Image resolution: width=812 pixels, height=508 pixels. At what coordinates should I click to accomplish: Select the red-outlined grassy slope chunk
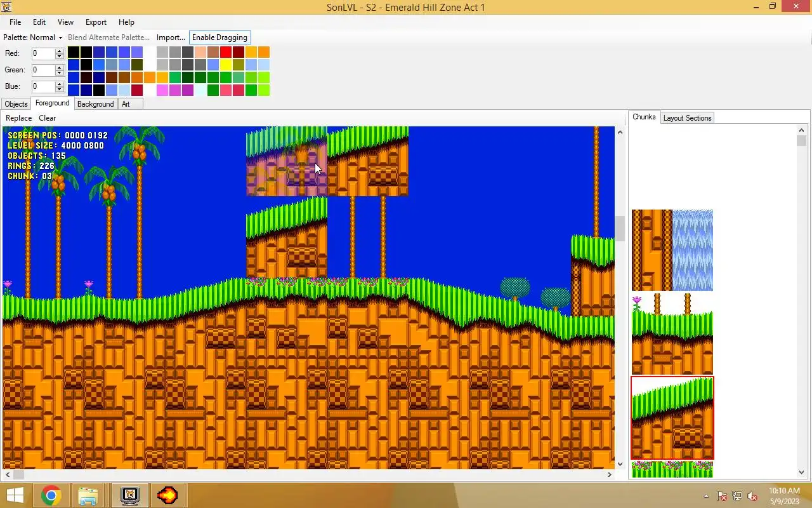672,418
